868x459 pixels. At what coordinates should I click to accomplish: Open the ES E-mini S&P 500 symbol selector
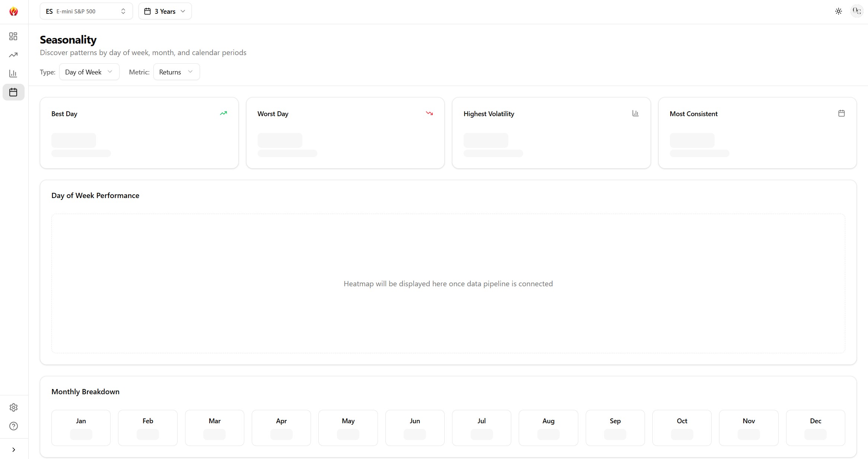[86, 11]
